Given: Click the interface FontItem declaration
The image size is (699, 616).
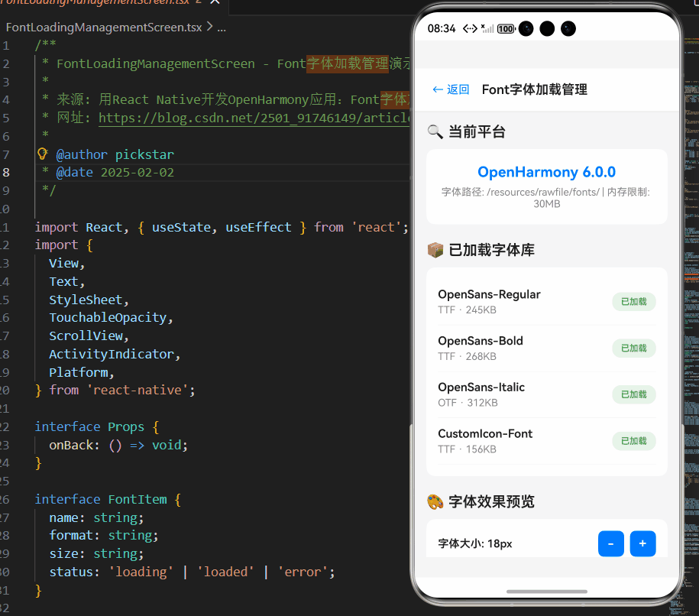Looking at the screenshot, I should tap(108, 500).
